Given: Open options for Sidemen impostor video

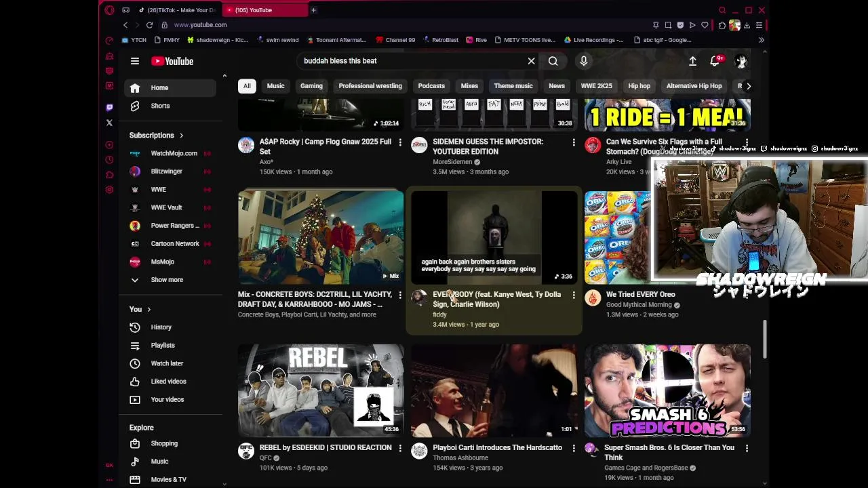Looking at the screenshot, I should [x=574, y=142].
